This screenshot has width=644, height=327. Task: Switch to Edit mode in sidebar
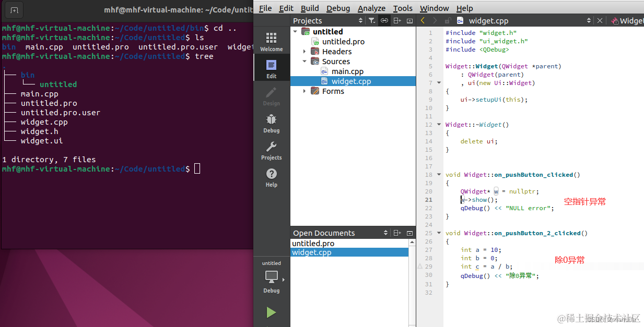tap(271, 68)
